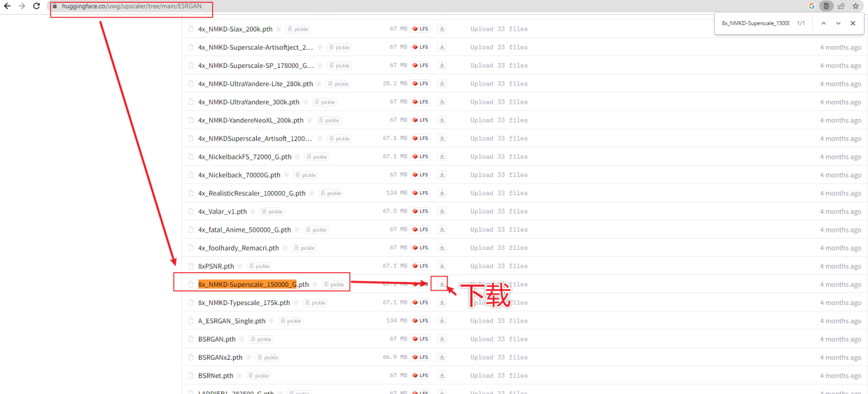The width and height of the screenshot is (868, 394).
Task: Click pickle badge on 4x_Nickelback_70000G.pth row
Action: 306,175
